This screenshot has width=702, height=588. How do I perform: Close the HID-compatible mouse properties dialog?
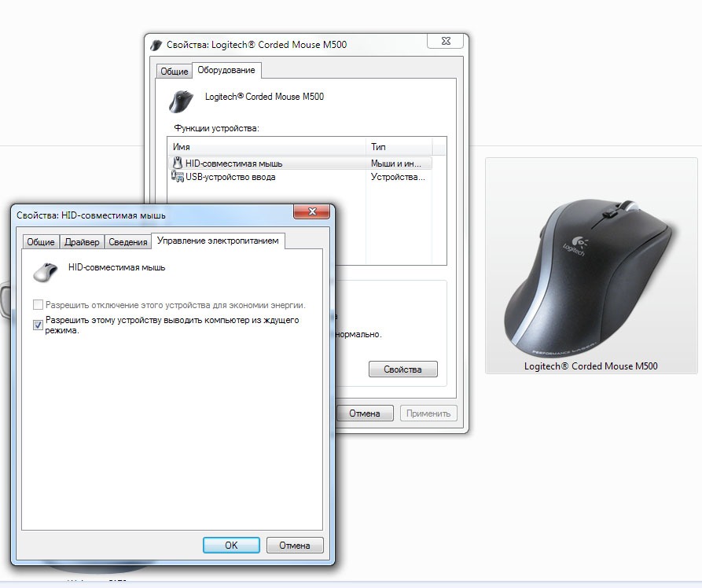tap(312, 211)
